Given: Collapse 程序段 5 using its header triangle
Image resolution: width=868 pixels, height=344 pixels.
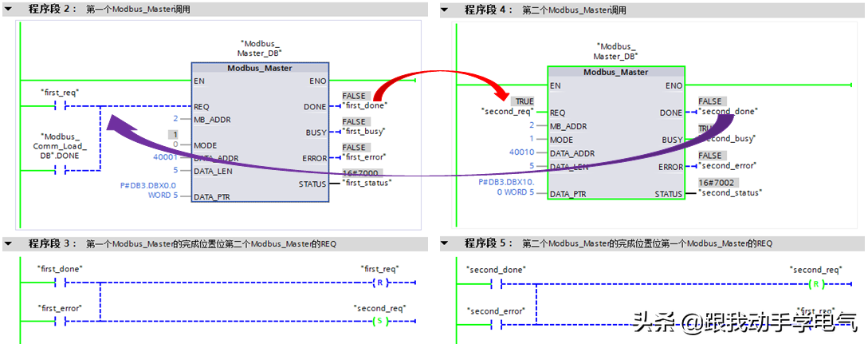Looking at the screenshot, I should (x=445, y=243).
